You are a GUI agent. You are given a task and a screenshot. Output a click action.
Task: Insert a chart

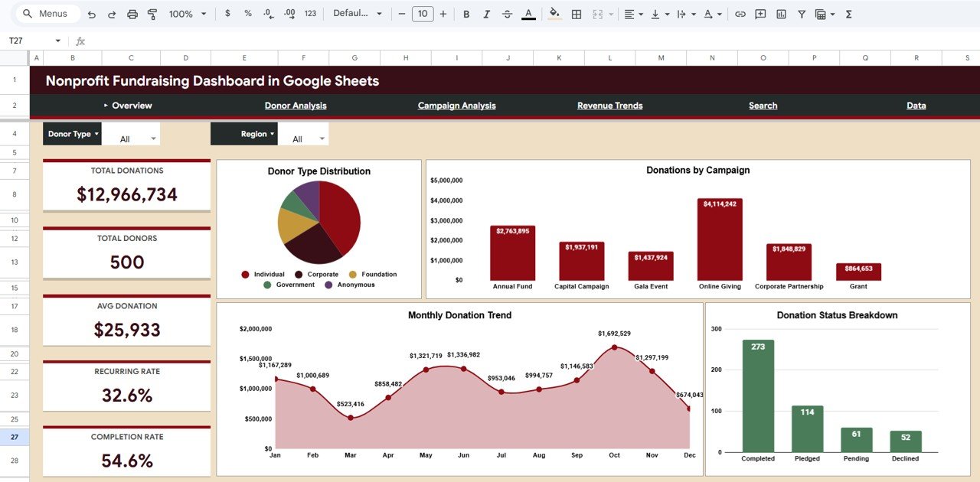click(781, 14)
